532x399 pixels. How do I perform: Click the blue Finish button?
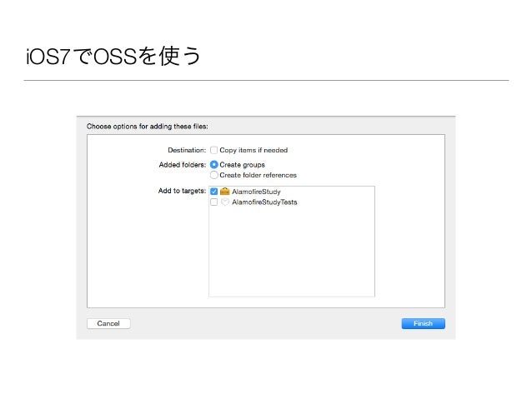[423, 323]
